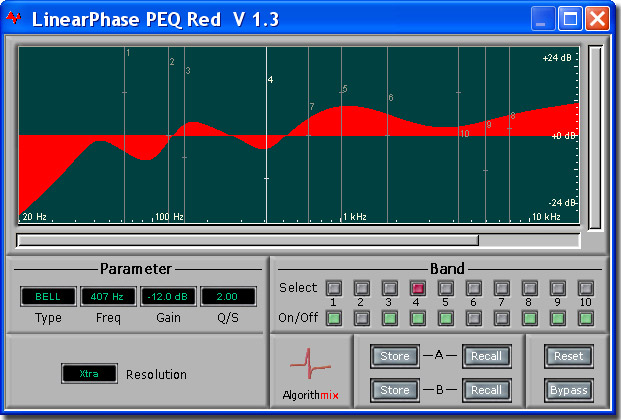Select band 5 with its Select button

click(x=446, y=288)
